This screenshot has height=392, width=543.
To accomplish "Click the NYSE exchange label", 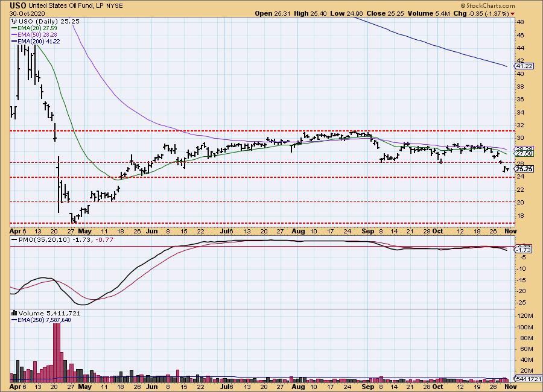I will 114,6.
